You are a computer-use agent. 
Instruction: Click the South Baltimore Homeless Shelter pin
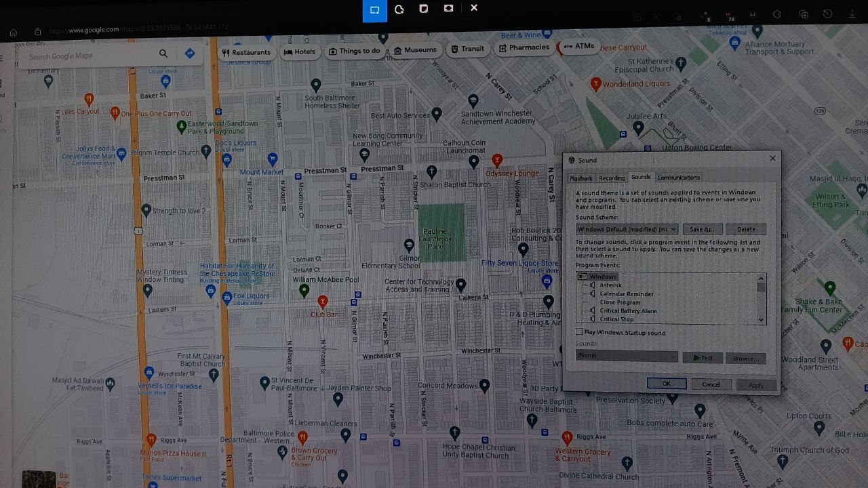316,85
